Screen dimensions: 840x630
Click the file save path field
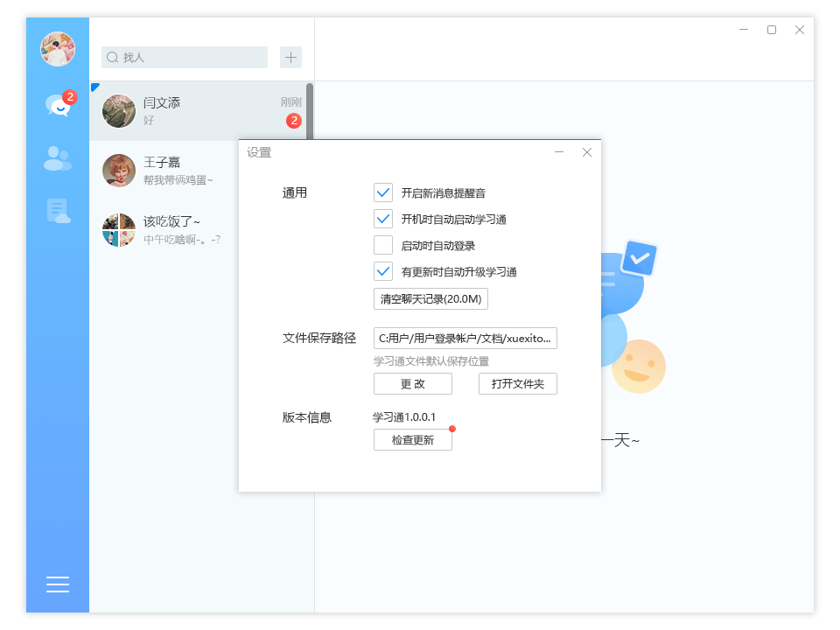465,338
